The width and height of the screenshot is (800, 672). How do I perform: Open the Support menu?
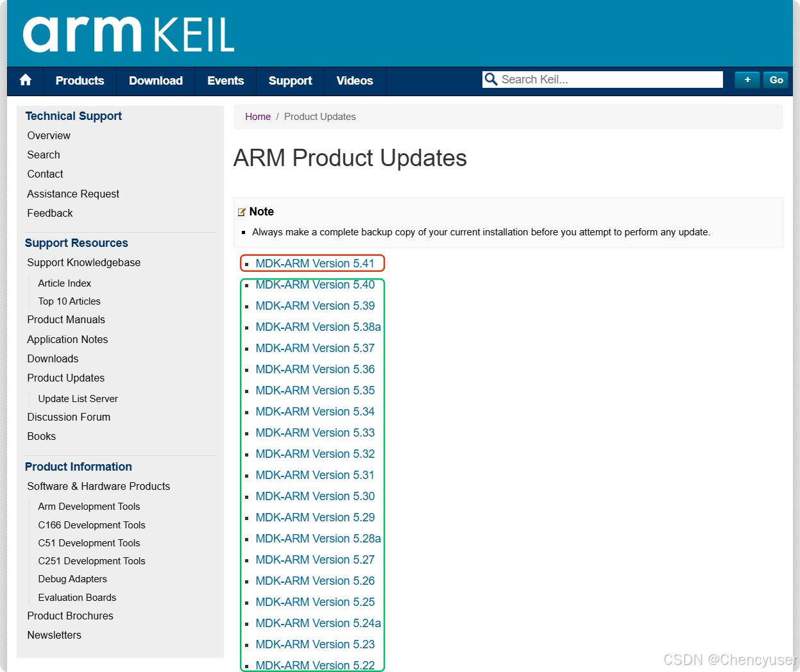tap(290, 81)
